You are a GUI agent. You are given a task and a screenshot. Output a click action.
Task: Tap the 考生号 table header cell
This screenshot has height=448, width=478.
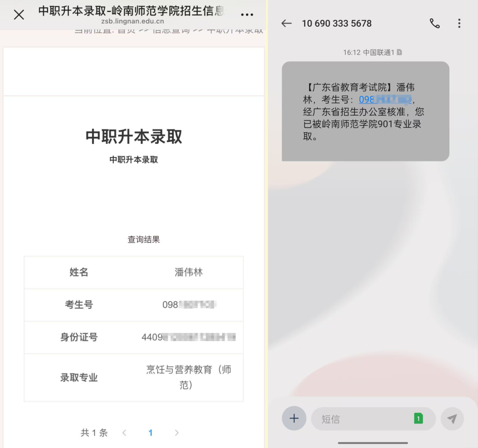click(79, 305)
